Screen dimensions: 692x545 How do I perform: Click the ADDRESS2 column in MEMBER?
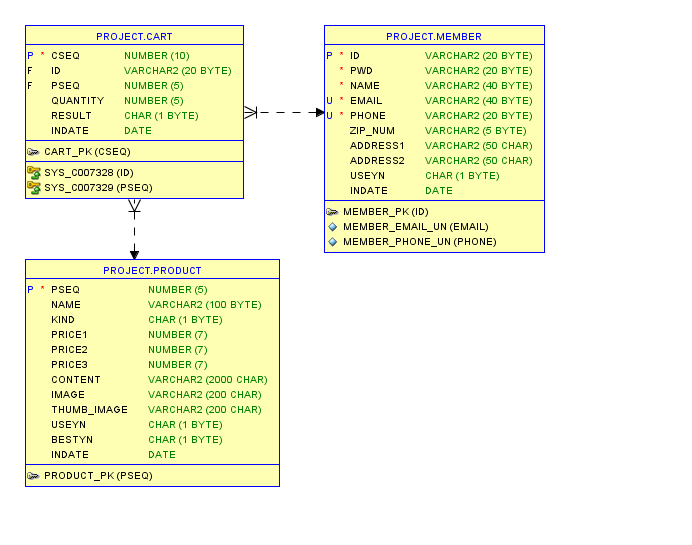[377, 161]
